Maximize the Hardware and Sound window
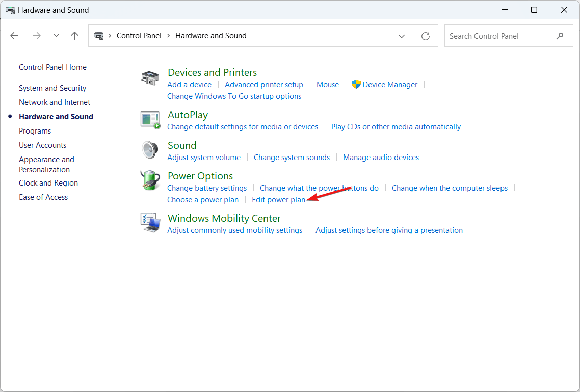 pos(534,10)
